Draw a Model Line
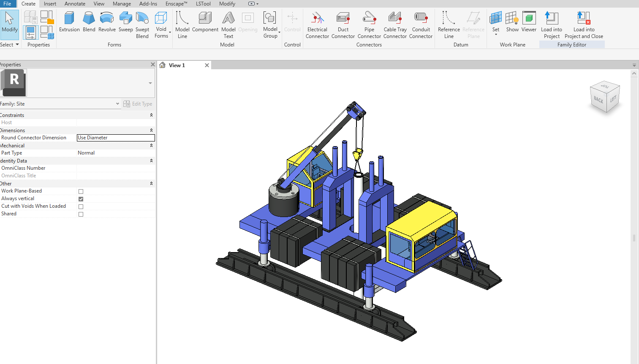639x364 pixels. click(x=182, y=25)
